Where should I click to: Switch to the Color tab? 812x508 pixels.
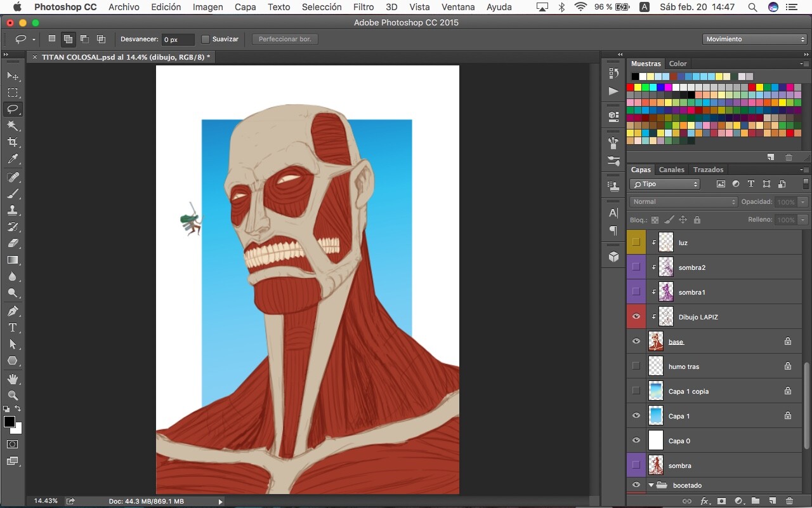tap(678, 63)
